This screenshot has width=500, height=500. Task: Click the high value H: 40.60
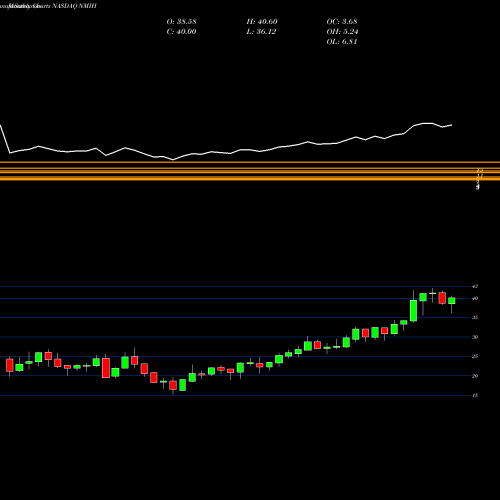click(x=262, y=22)
